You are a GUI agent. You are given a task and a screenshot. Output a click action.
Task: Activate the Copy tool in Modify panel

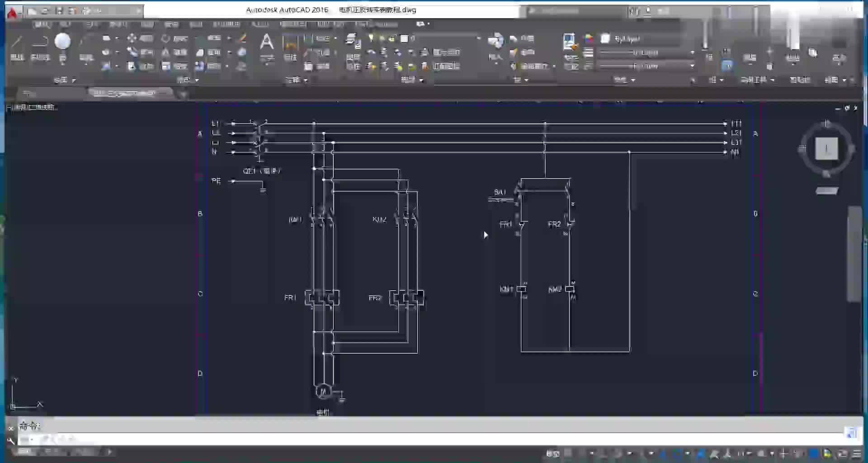pos(140,52)
